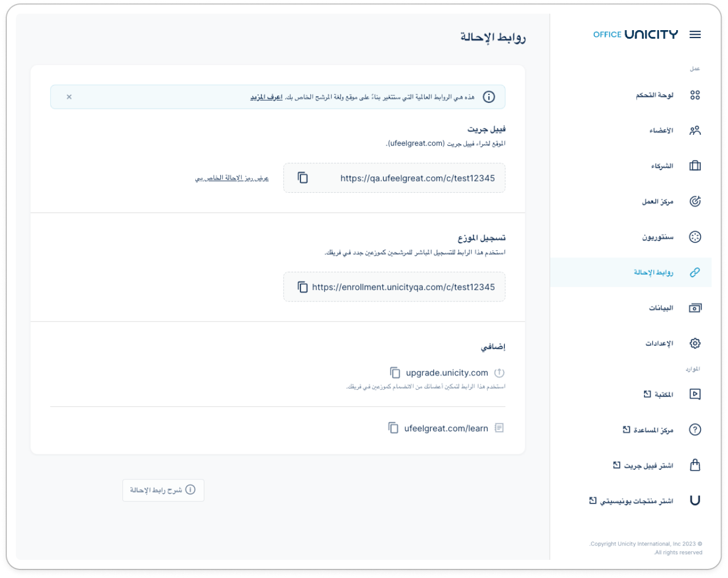Click the settings gear icon
This screenshot has height=578, width=728.
(695, 343)
